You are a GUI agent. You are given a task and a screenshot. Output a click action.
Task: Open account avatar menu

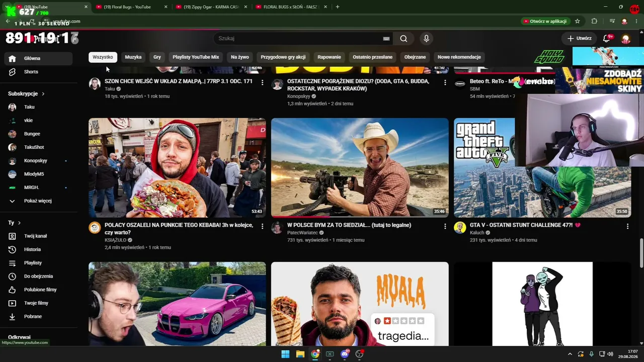[x=626, y=39]
